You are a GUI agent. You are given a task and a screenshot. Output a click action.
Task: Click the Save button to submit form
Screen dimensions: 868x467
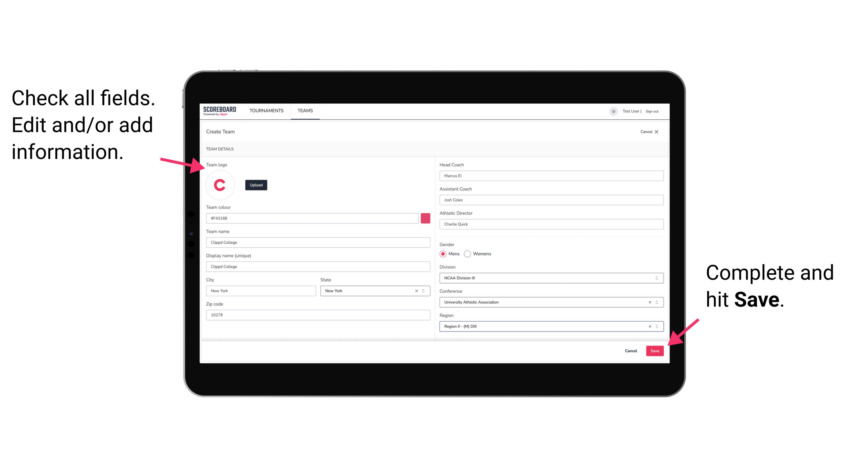click(655, 350)
